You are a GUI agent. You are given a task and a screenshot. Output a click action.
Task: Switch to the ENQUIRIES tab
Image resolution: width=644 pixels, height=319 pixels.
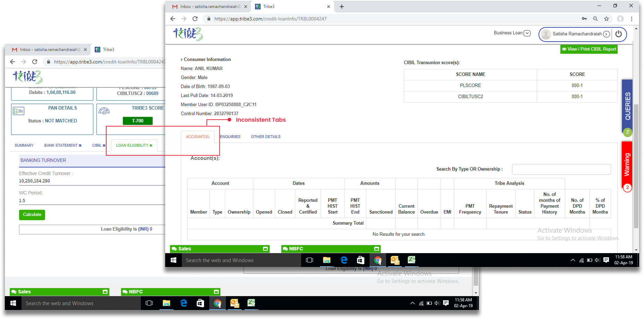coord(230,137)
